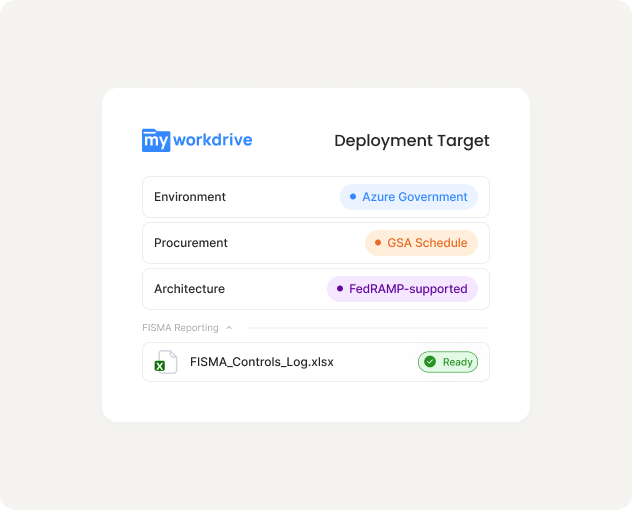The width and height of the screenshot is (632, 510).
Task: Click the Excel file icon
Action: click(164, 362)
